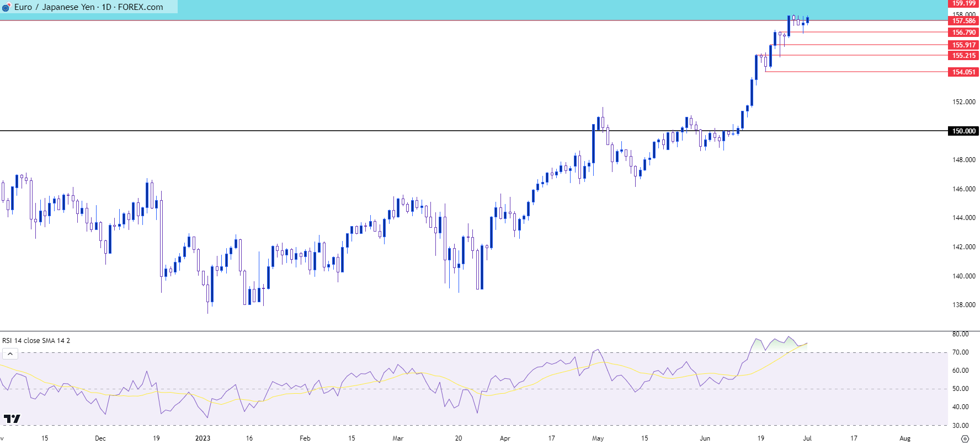Image resolution: width=980 pixels, height=445 pixels.
Task: Click May on the time axis
Action: [598, 438]
